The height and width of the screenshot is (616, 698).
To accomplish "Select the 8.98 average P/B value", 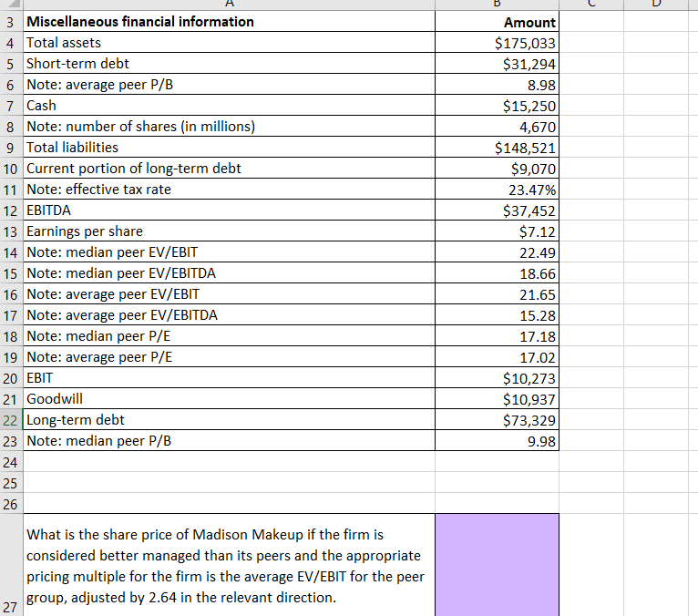I will click(x=497, y=84).
